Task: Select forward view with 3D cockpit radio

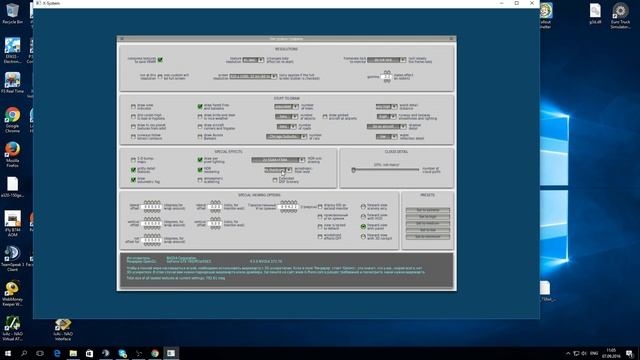Action: (x=363, y=236)
